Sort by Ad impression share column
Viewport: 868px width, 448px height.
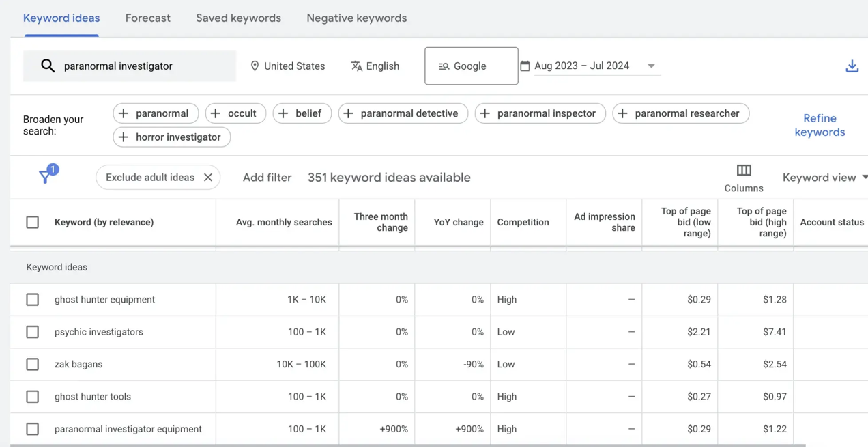pyautogui.click(x=605, y=222)
